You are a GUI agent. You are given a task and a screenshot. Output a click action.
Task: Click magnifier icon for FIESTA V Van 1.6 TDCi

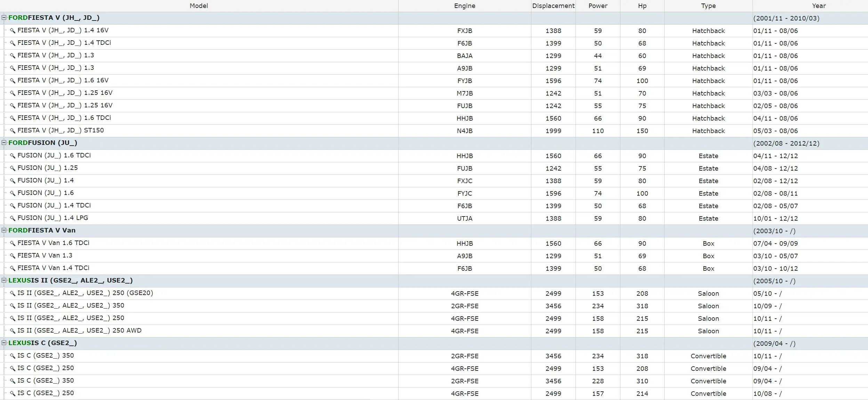coord(13,243)
